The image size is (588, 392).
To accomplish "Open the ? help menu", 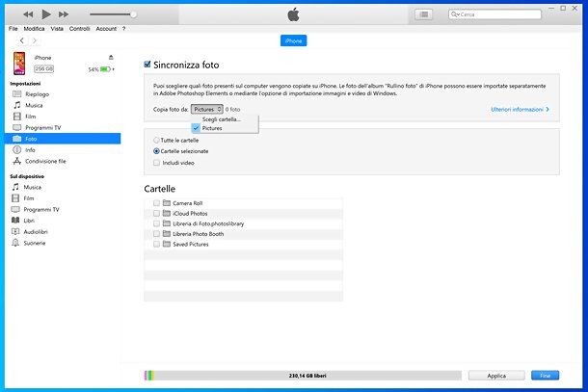I will (x=123, y=29).
